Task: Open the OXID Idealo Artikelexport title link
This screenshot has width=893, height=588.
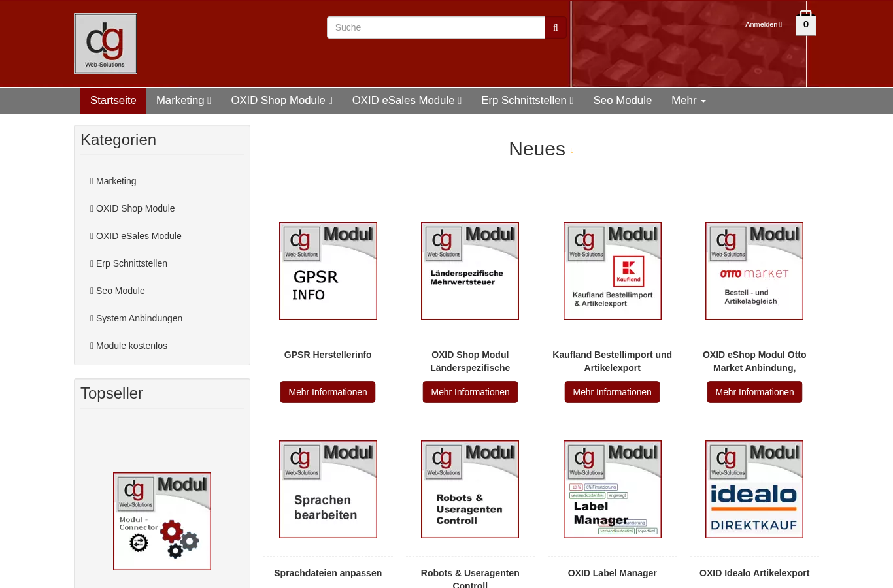Action: point(754,573)
